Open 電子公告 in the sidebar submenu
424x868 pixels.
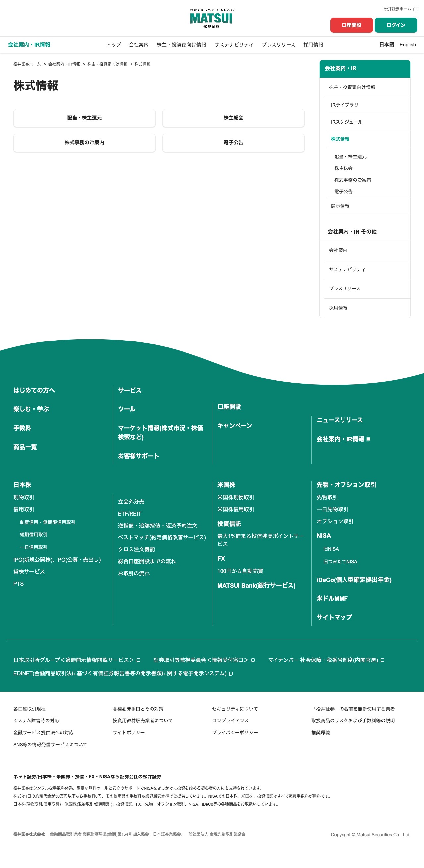click(343, 191)
